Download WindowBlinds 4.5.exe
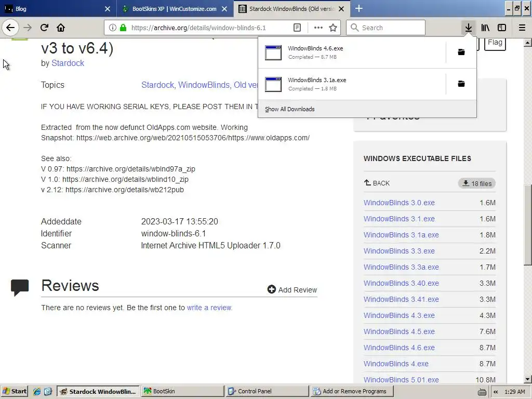 point(399,332)
